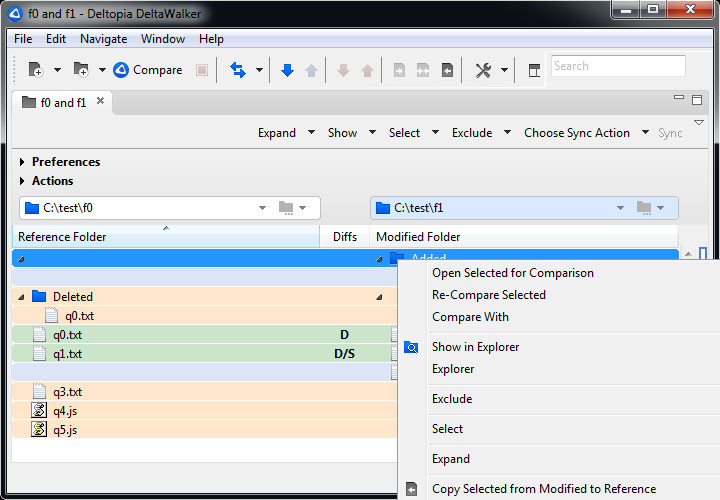Image resolution: width=720 pixels, height=500 pixels.
Task: Collapse the Deleted folder tree node
Action: click(22, 297)
